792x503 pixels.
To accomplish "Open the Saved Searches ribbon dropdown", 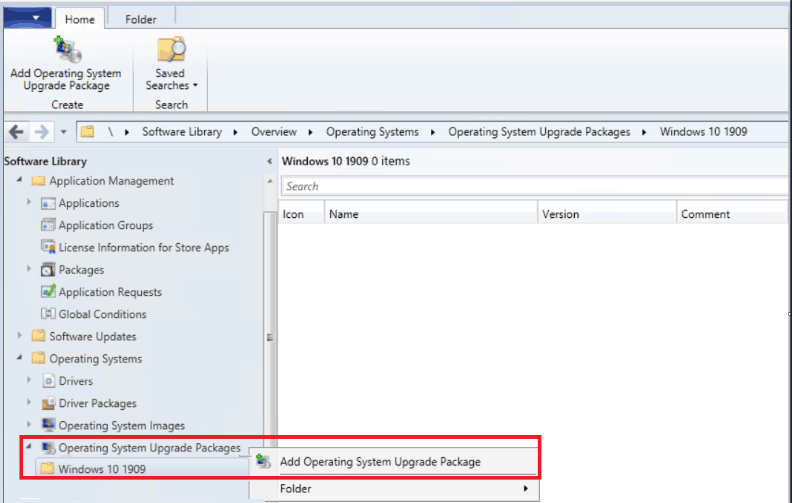I will coord(171,64).
